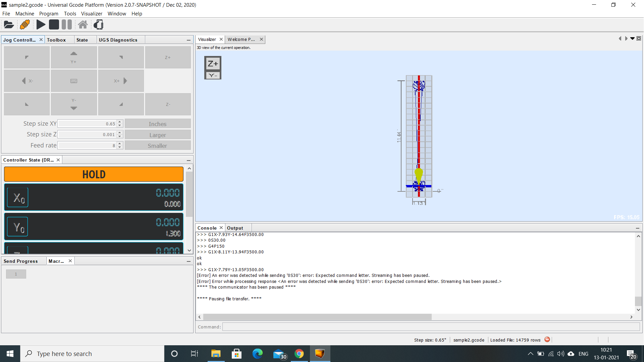Image resolution: width=644 pixels, height=362 pixels.
Task: Jog Y- down arrow button
Action: click(x=74, y=104)
